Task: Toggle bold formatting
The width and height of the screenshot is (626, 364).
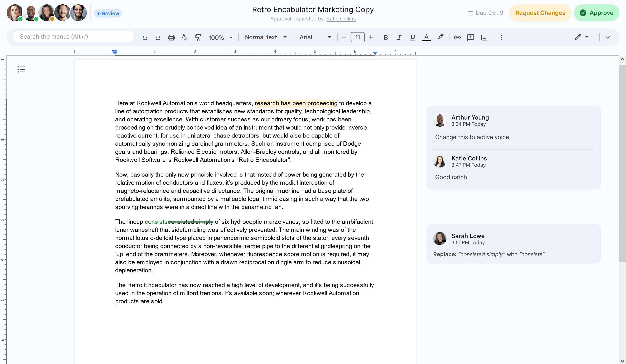Action: [x=386, y=37]
